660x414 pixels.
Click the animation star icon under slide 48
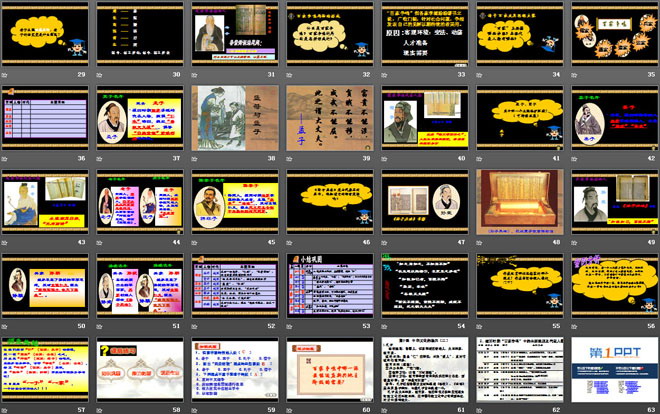[x=479, y=243]
